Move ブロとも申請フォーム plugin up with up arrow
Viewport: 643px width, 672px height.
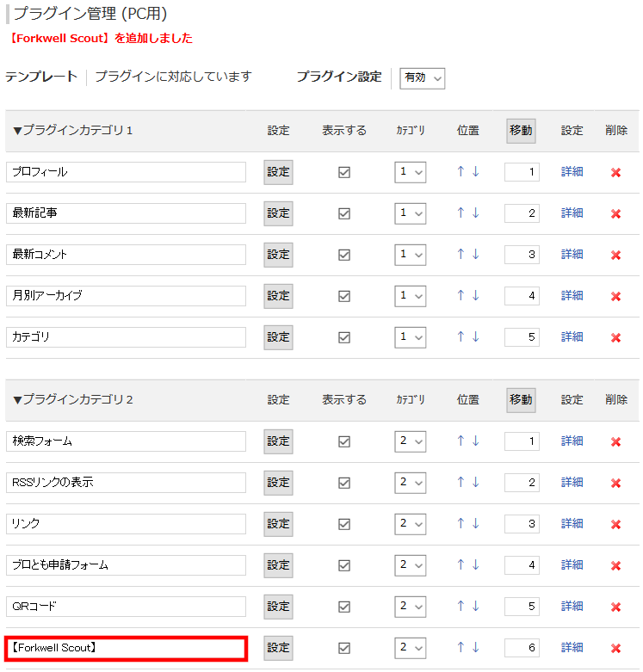point(461,564)
